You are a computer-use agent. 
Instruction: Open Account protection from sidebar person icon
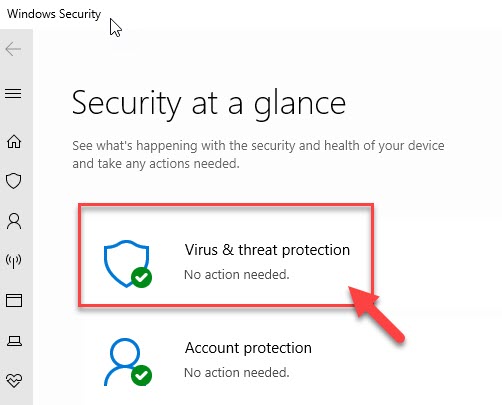click(x=14, y=221)
